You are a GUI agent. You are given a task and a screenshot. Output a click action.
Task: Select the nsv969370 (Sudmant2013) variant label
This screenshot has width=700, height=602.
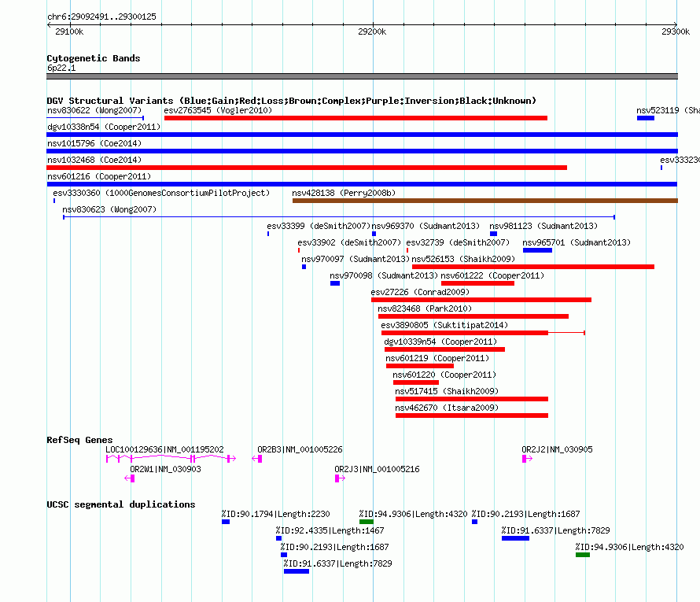426,226
